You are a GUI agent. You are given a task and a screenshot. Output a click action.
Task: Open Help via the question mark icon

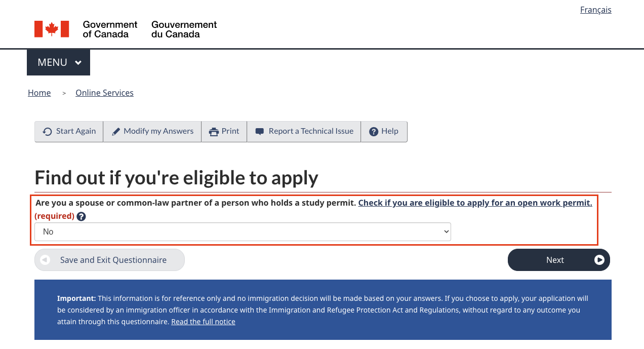pos(373,131)
